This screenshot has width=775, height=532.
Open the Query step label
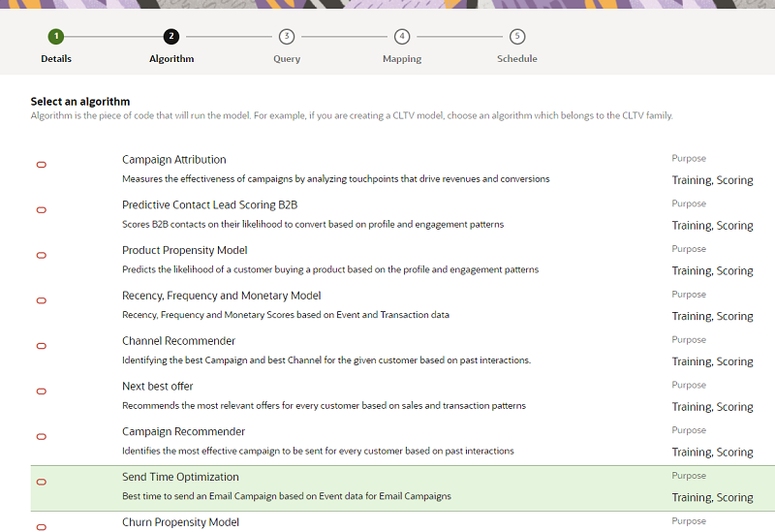[287, 59]
